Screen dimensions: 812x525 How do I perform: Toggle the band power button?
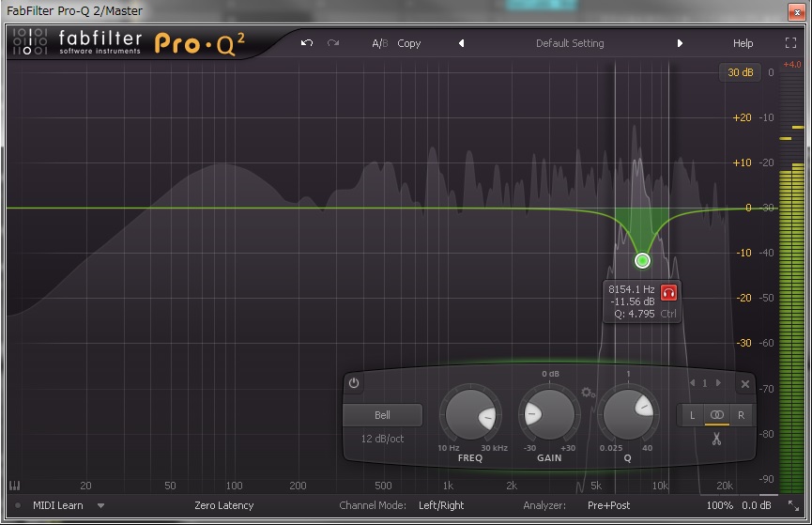354,383
